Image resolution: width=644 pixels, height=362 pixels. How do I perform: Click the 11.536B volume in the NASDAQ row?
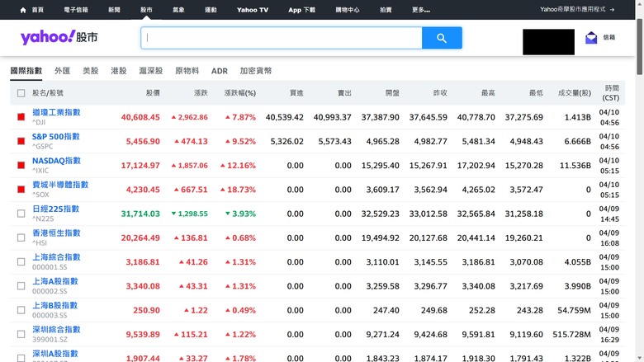coord(575,166)
